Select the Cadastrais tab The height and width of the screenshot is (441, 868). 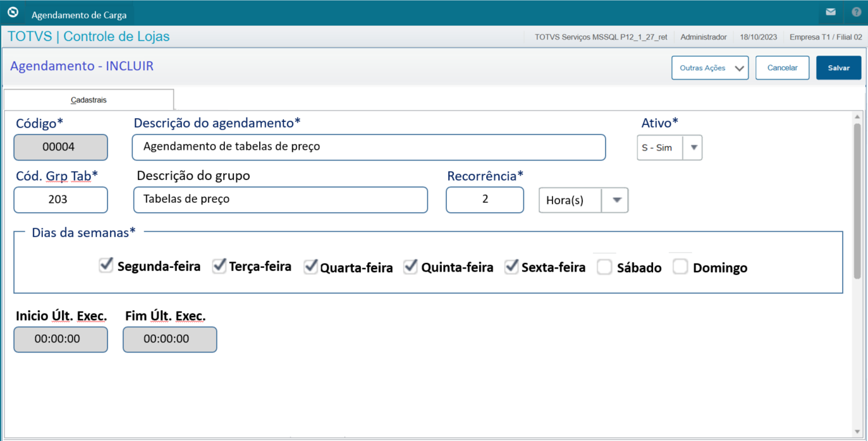(x=89, y=100)
